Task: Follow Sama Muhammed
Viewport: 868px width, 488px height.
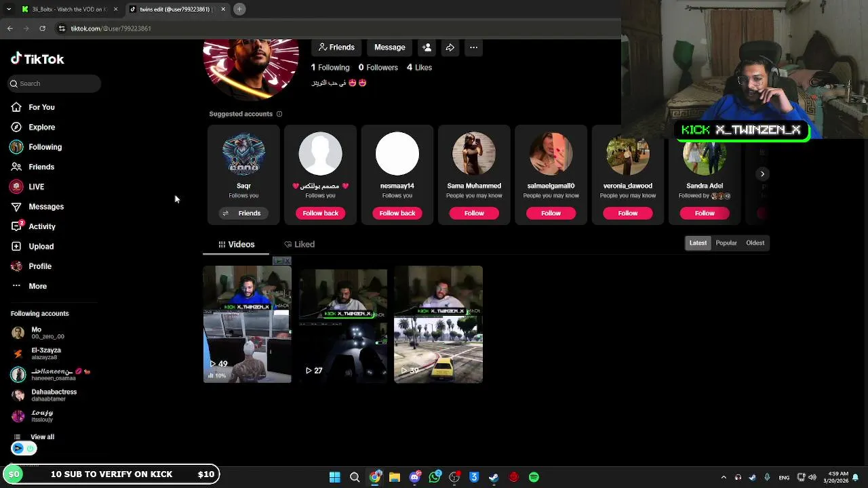Action: click(x=474, y=213)
